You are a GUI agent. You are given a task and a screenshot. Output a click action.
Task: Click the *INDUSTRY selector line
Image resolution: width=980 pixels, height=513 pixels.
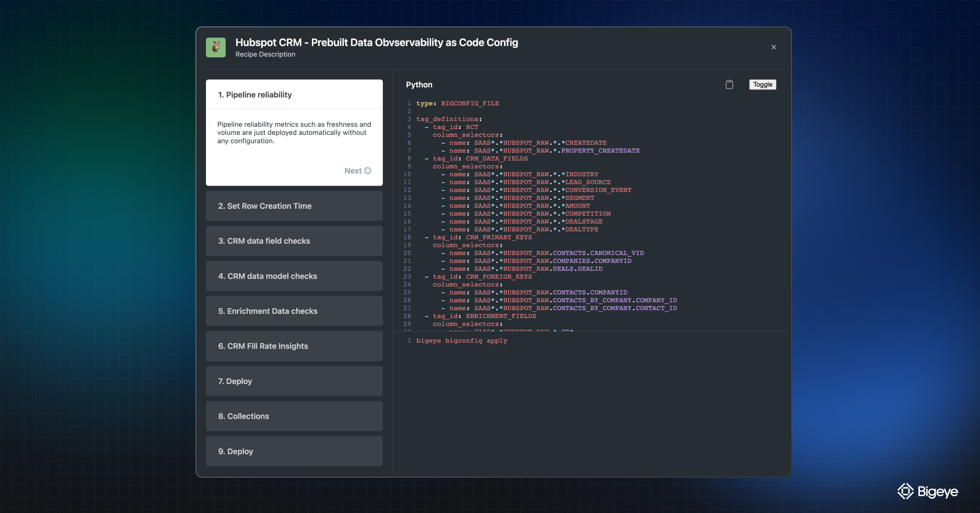click(520, 174)
